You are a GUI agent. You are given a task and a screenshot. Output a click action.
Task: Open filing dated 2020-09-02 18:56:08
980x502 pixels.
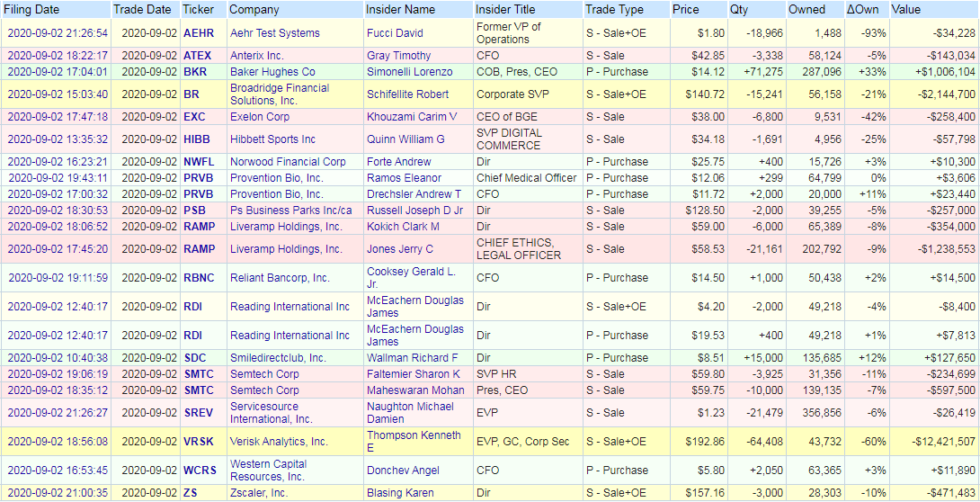[58, 442]
